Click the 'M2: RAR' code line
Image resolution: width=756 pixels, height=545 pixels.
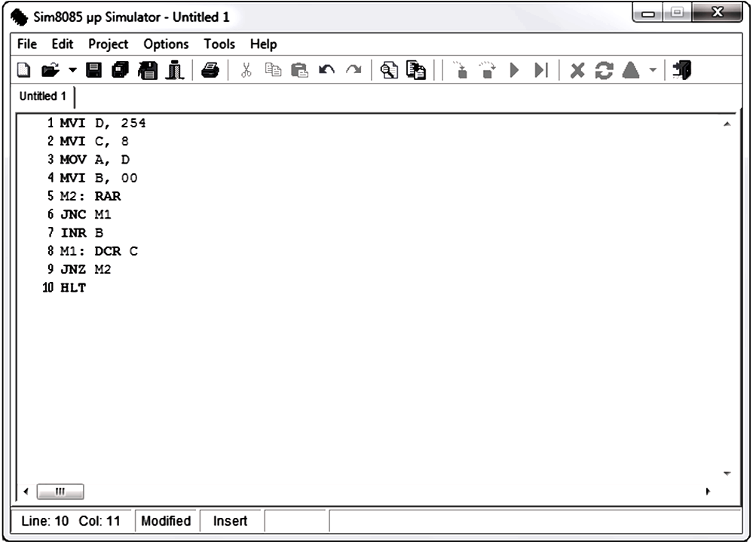tap(90, 197)
